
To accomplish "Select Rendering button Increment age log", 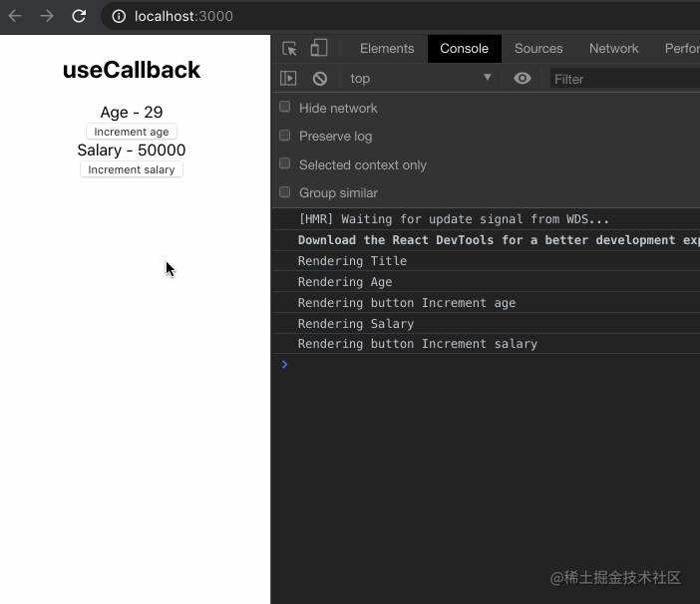I will (487, 302).
